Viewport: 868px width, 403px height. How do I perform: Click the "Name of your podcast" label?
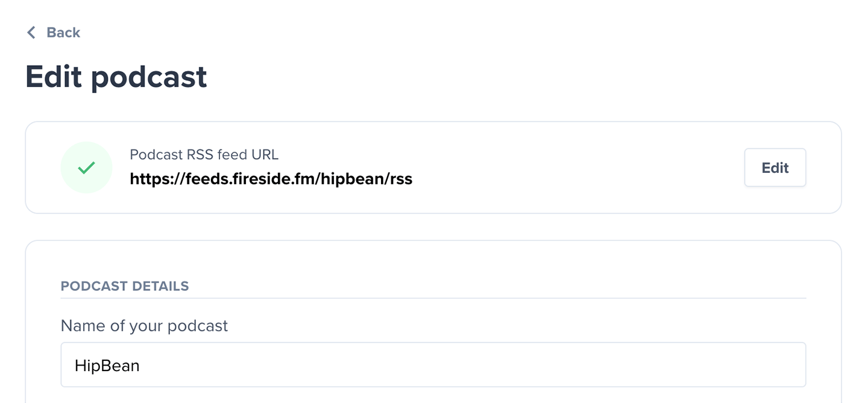point(144,326)
